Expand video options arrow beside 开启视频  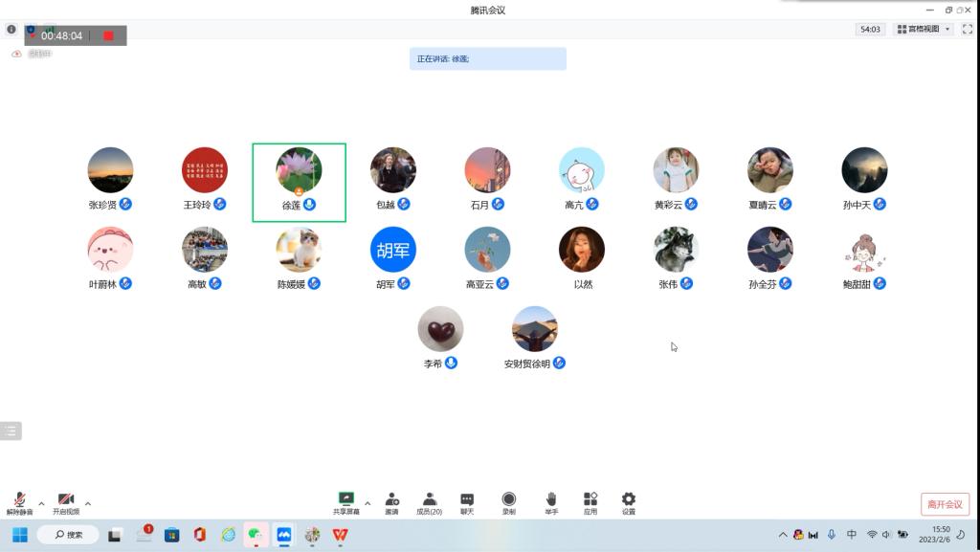coord(88,503)
